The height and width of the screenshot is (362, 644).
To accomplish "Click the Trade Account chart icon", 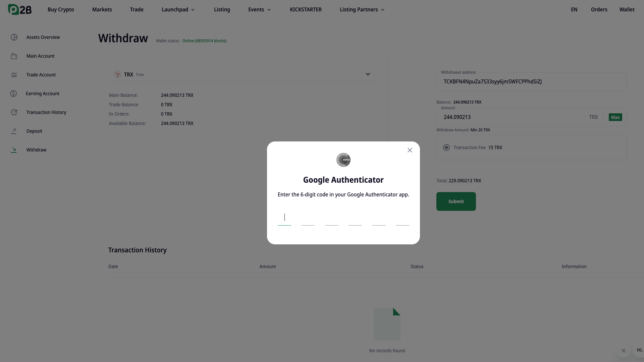I will click(x=14, y=75).
